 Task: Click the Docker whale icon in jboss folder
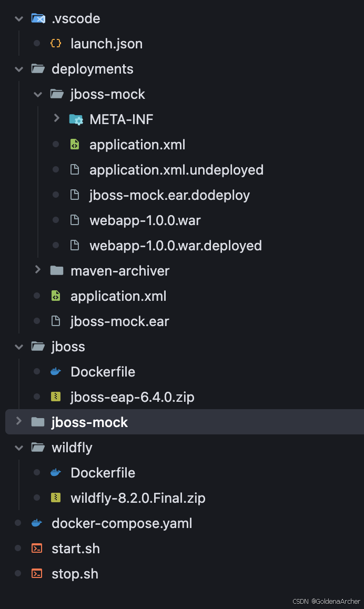56,372
